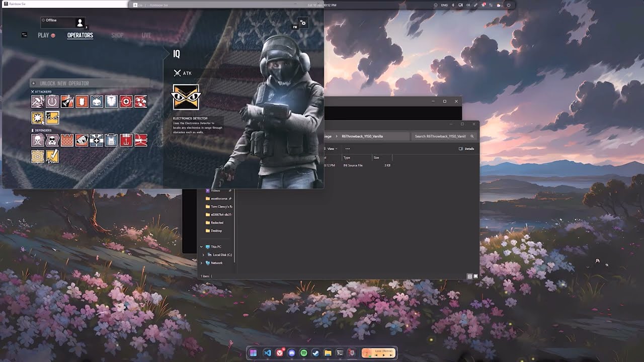Switch to the OPERATORS tab
Image resolution: width=644 pixels, height=362 pixels.
(80, 35)
